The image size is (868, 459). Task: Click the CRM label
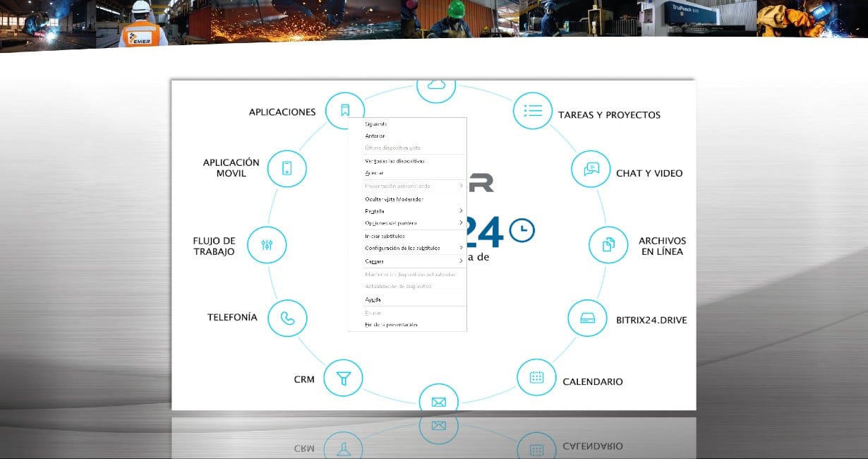pos(304,380)
